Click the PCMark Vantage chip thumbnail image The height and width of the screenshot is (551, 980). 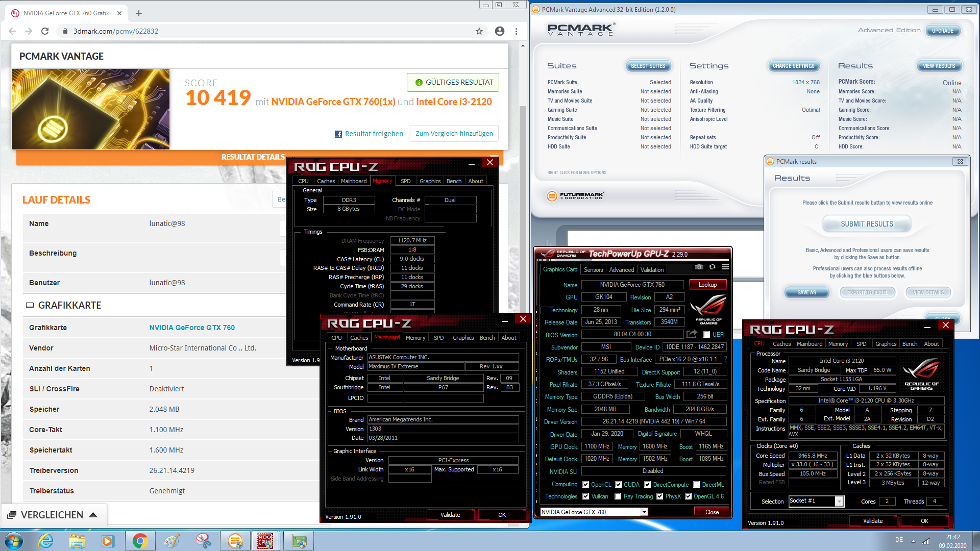(x=90, y=109)
